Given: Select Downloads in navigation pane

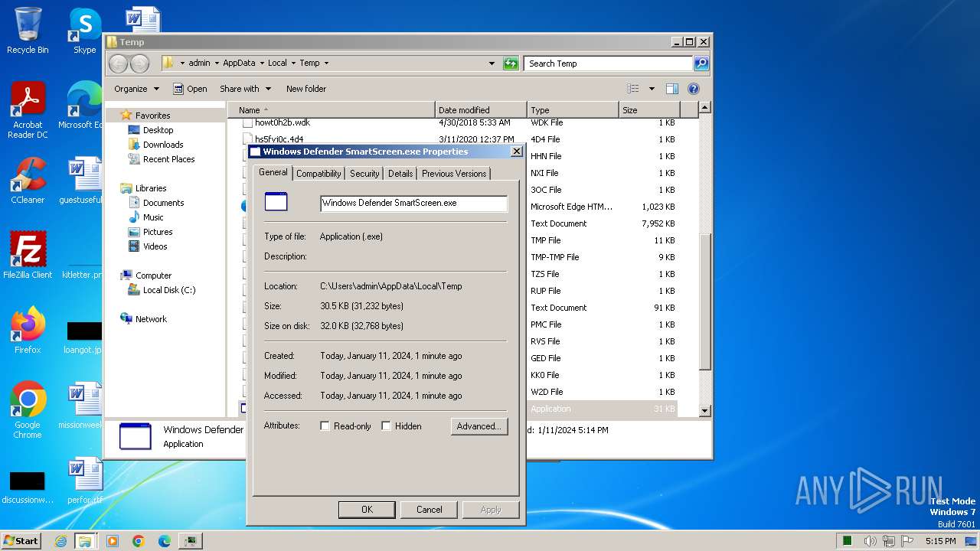Looking at the screenshot, I should pyautogui.click(x=163, y=145).
